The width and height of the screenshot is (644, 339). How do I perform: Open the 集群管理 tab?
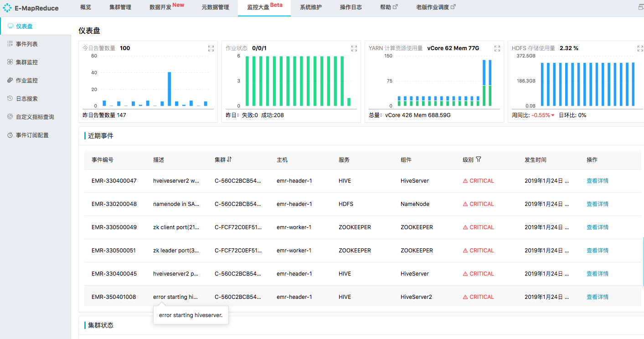120,7
